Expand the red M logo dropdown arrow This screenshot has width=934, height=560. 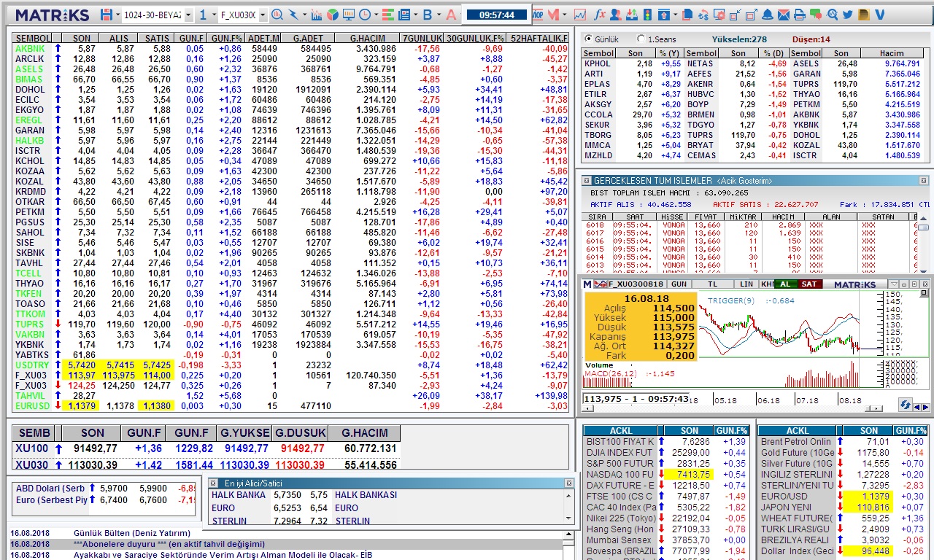click(x=566, y=15)
